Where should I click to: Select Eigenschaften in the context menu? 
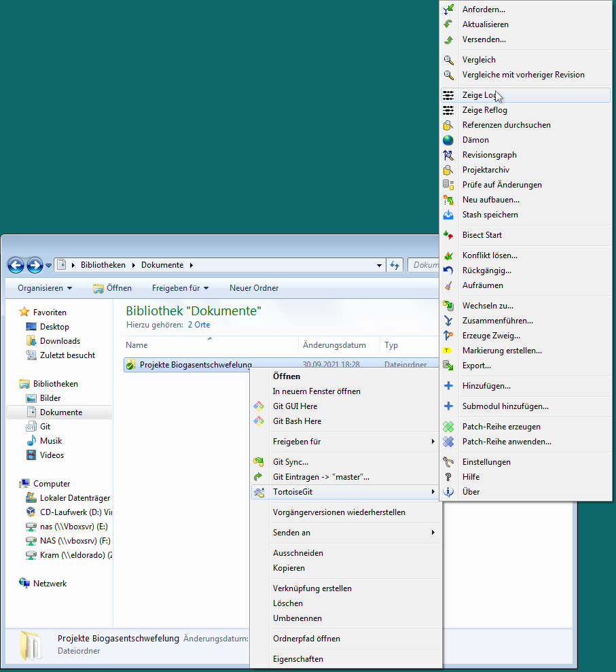pos(346,659)
